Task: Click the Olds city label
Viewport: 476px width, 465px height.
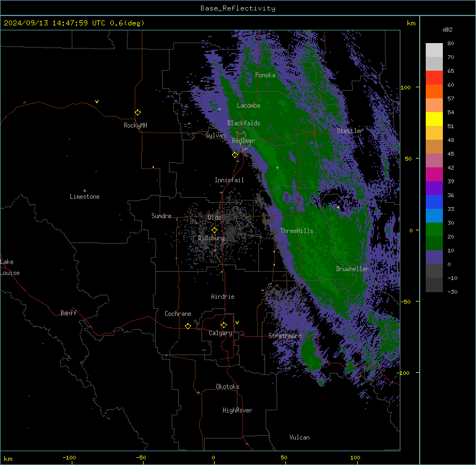Action: [214, 218]
